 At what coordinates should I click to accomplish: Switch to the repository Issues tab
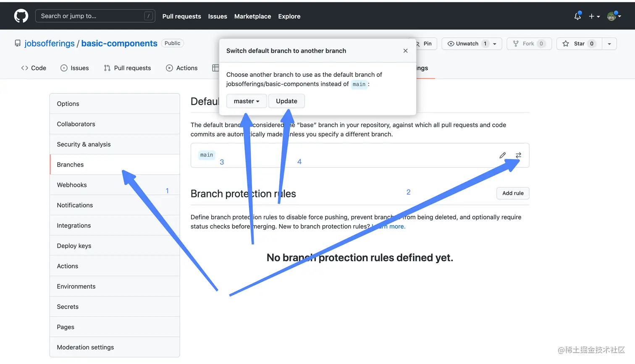[75, 68]
